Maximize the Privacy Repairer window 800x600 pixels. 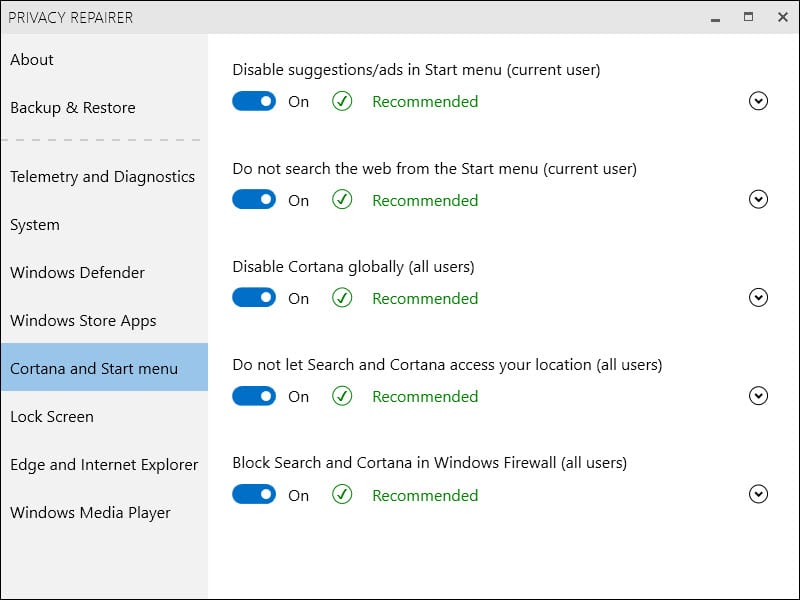point(748,17)
